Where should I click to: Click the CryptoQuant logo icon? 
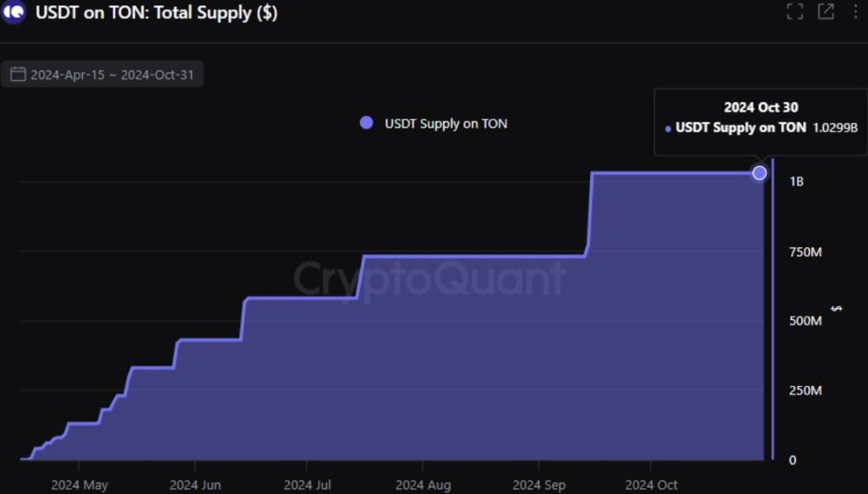pyautogui.click(x=13, y=11)
